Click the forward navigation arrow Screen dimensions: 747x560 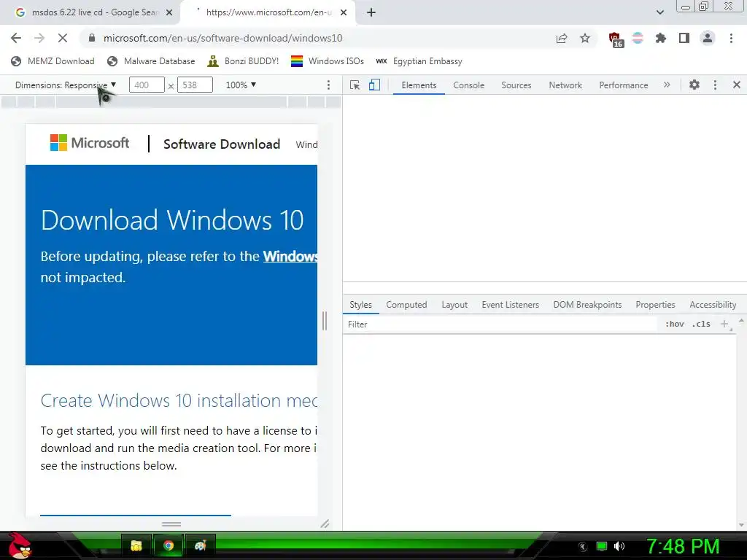(39, 38)
